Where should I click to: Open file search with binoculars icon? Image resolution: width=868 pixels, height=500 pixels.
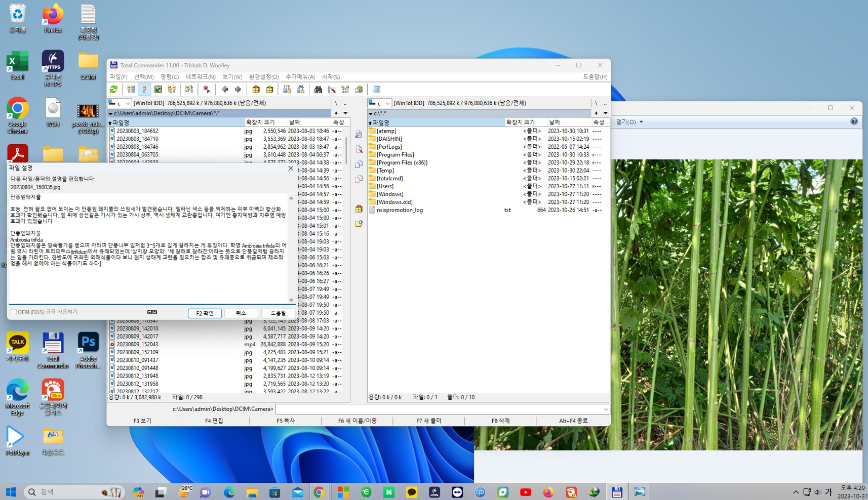pos(318,90)
